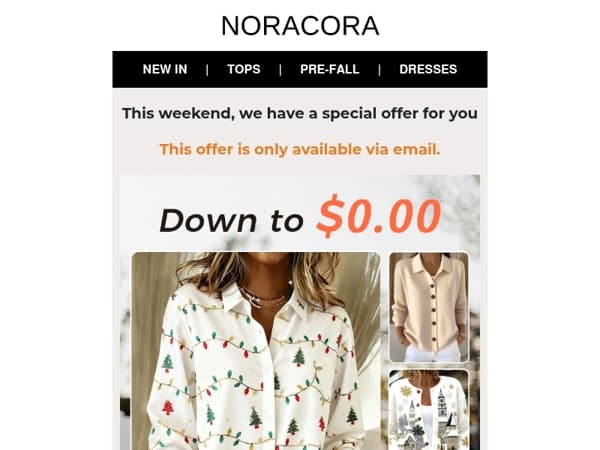
Task: Go to the TOPS section
Action: [x=244, y=69]
